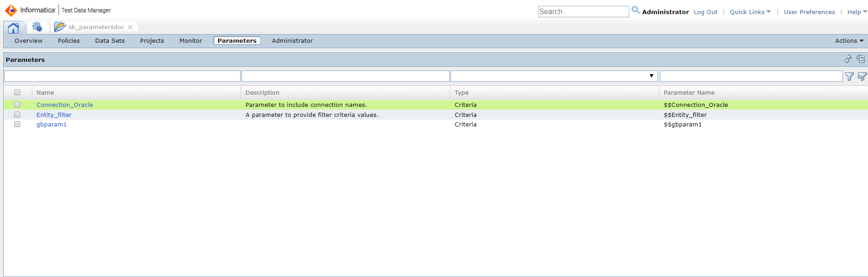
Task: Sort by the Type column header
Action: tap(462, 93)
